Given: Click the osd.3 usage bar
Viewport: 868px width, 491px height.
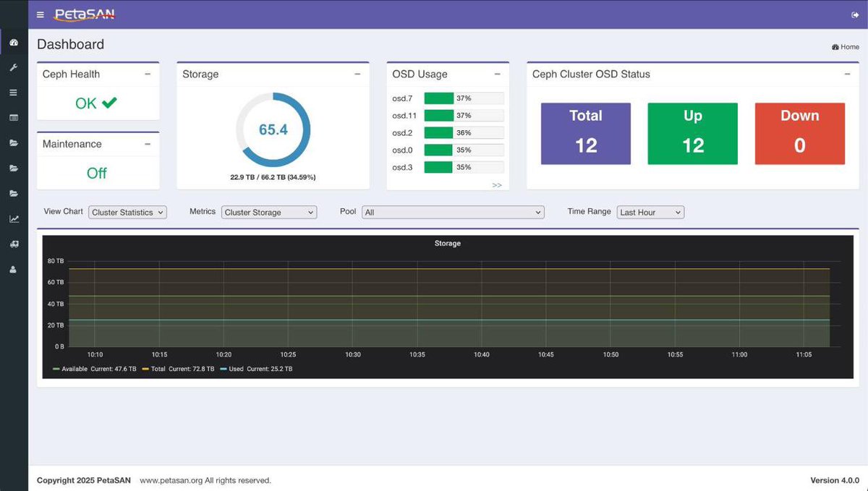Looking at the screenshot, I should click(x=464, y=167).
